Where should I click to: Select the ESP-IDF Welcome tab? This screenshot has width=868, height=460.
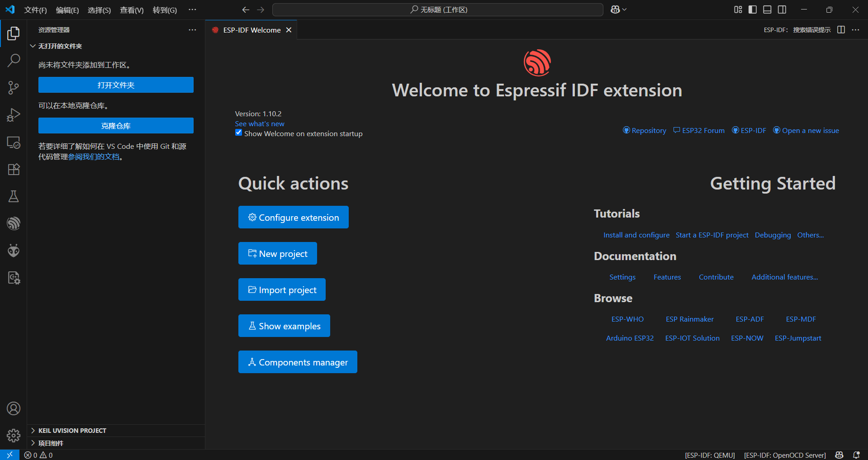(251, 30)
